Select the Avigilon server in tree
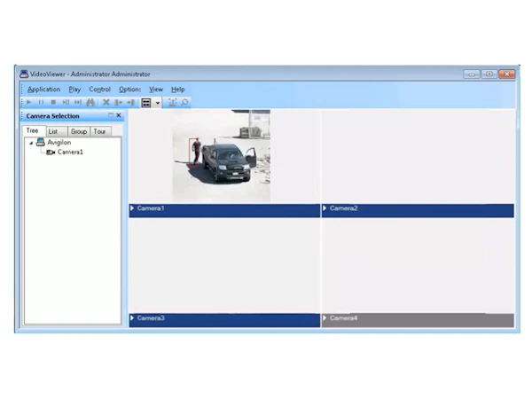The width and height of the screenshot is (532, 399). click(59, 142)
